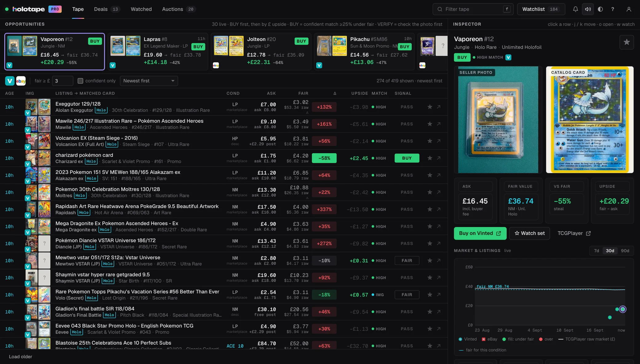Star the Mewtwo vstar row
The width and height of the screenshot is (640, 364).
[430, 261]
